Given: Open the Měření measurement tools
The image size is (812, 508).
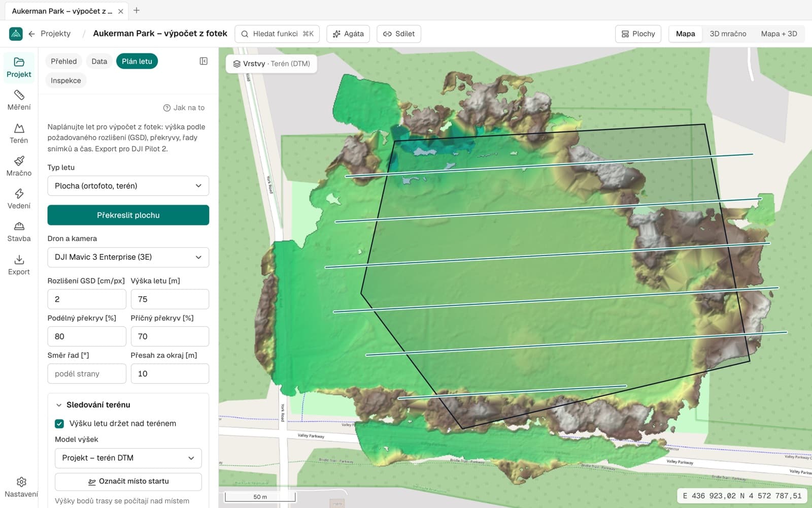Looking at the screenshot, I should pyautogui.click(x=19, y=101).
